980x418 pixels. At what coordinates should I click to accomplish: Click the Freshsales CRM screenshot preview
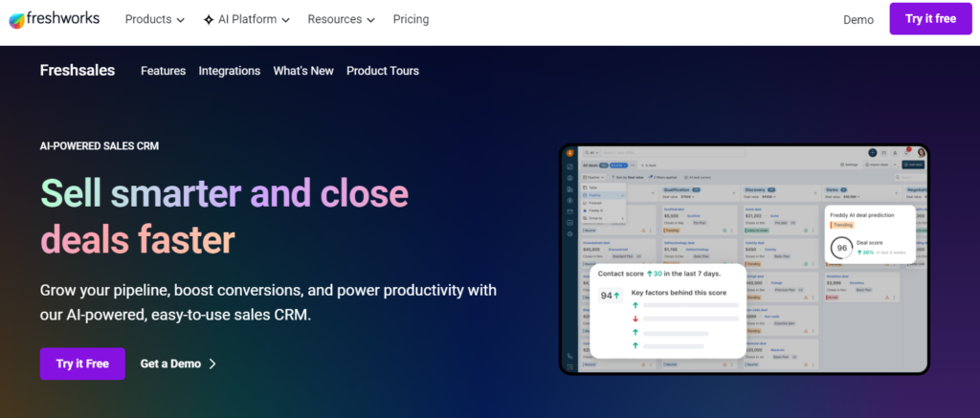coord(744,259)
